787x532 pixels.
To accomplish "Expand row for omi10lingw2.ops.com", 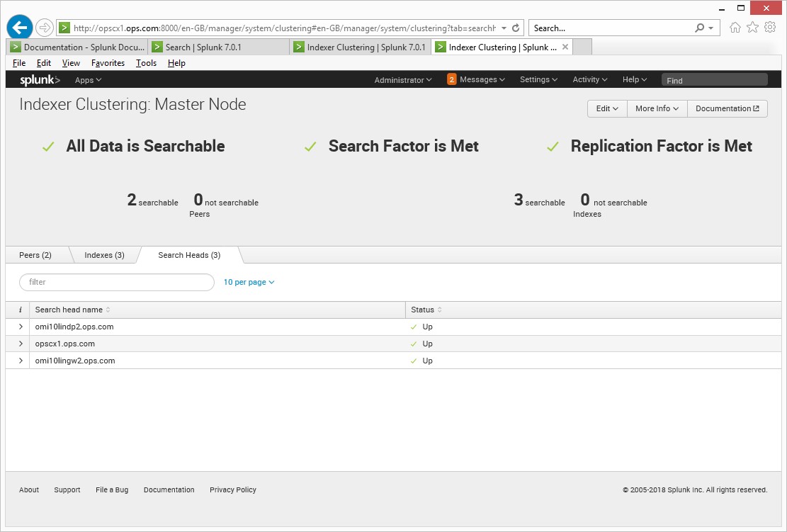I will coord(21,361).
